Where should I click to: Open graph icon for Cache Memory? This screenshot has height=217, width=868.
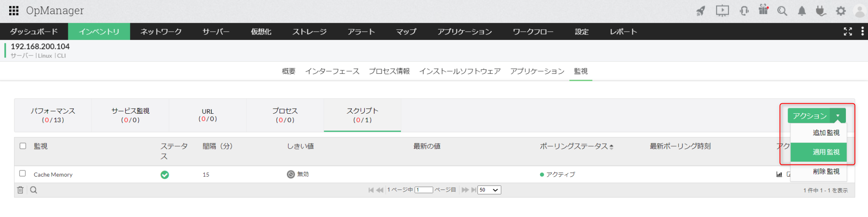(x=779, y=175)
